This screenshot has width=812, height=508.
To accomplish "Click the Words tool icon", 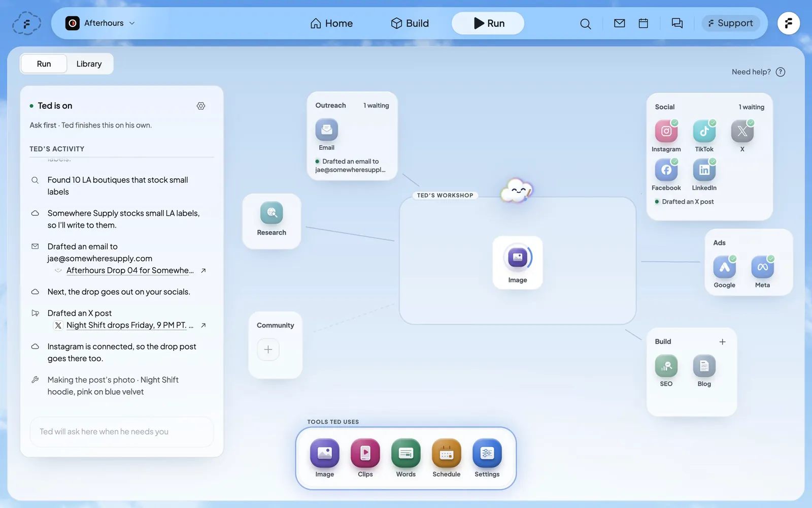I will (406, 453).
